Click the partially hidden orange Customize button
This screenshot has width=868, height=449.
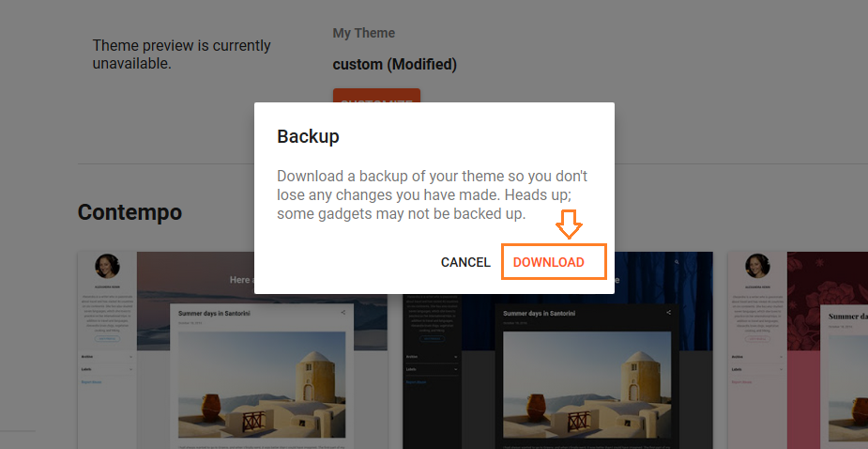376,96
